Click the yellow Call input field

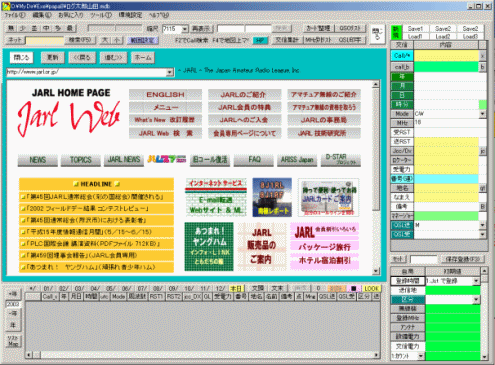pos(446,56)
